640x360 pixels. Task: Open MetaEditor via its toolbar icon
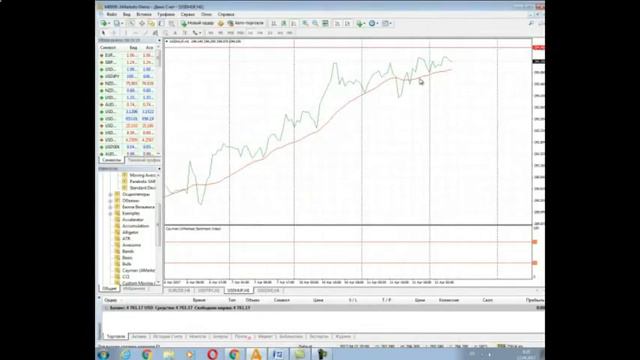coord(221,23)
